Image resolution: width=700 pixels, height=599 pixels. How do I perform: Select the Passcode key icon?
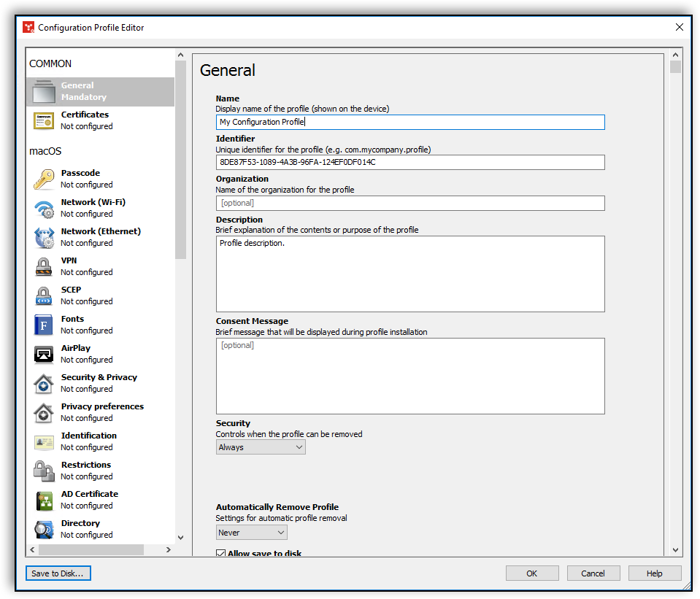pyautogui.click(x=45, y=177)
